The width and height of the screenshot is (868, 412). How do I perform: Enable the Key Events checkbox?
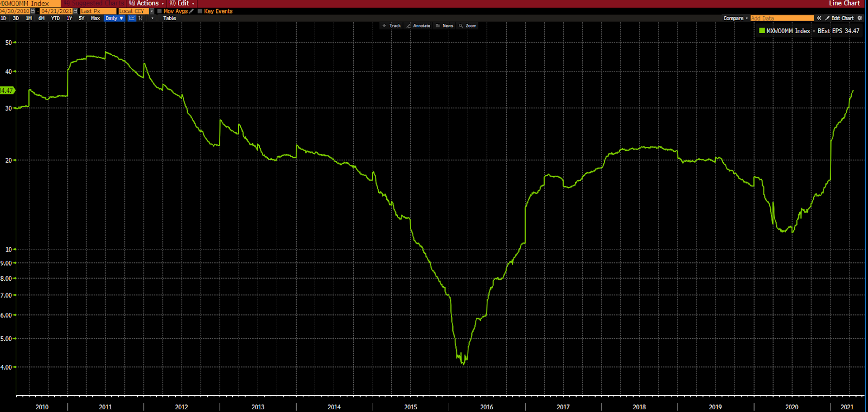(200, 11)
